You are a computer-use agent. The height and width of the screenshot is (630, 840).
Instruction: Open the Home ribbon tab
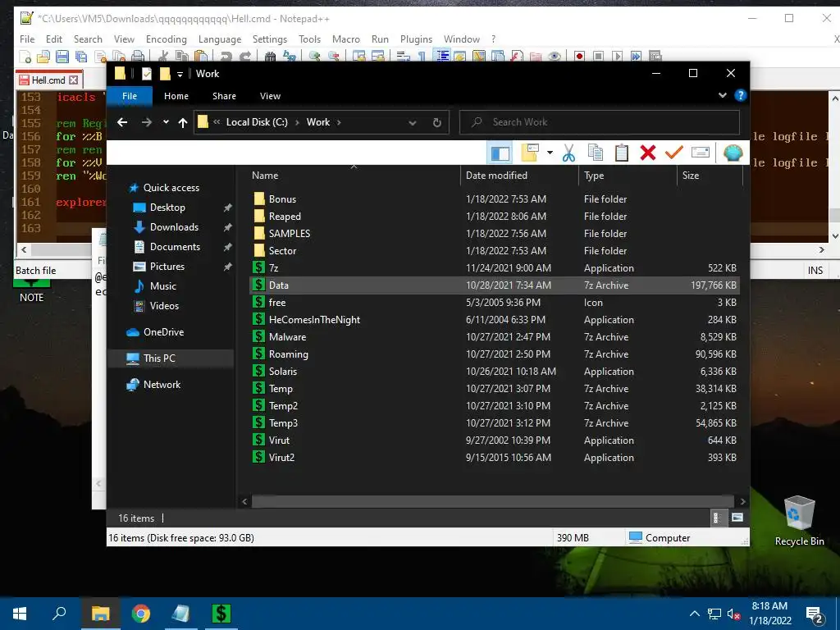coord(176,96)
